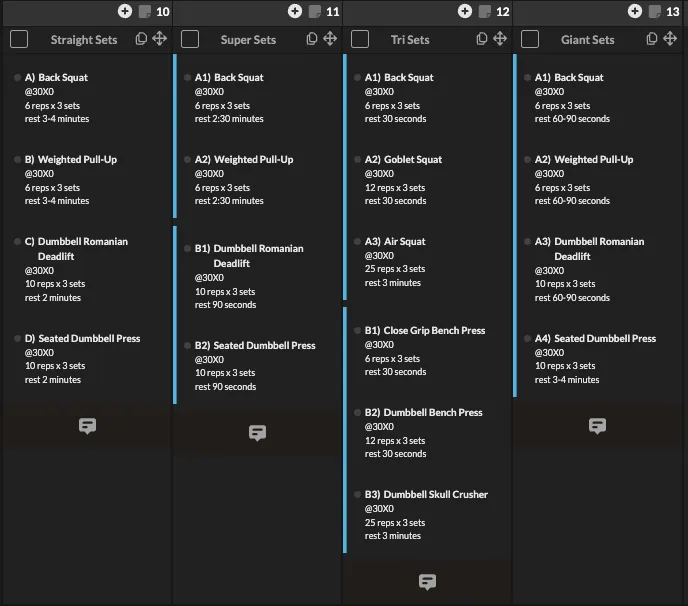Check the Straight Sets checkbox
The width and height of the screenshot is (688, 606).
(19, 39)
